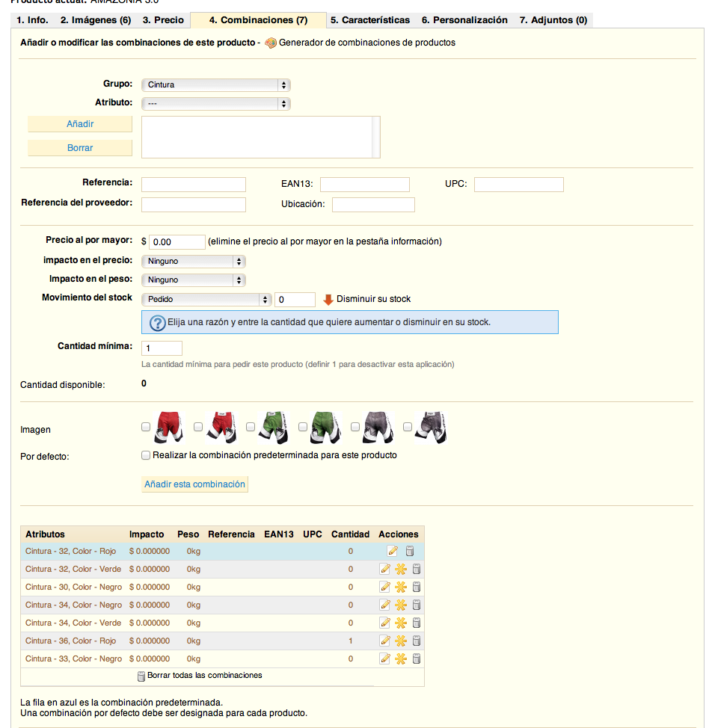Screen dimensions: 712x728
Task: Click the first red shorts thumbnail
Action: click(168, 427)
